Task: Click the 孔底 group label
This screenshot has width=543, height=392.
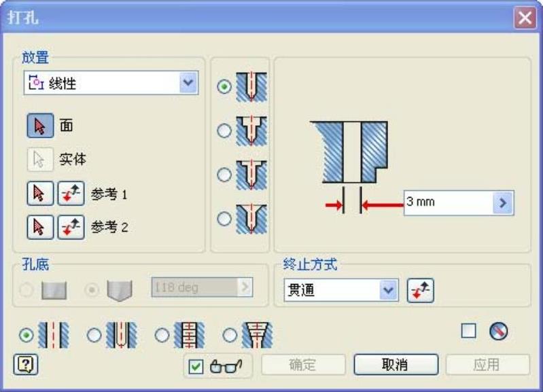Action: (x=35, y=264)
